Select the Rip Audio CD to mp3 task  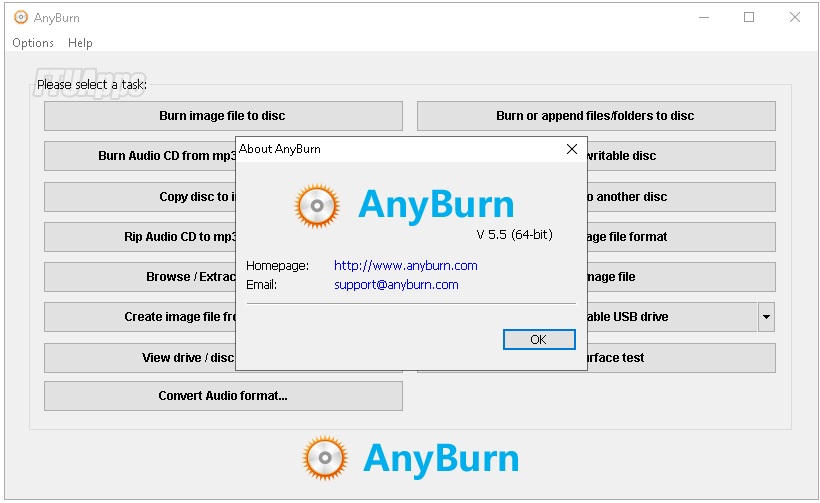tap(140, 237)
